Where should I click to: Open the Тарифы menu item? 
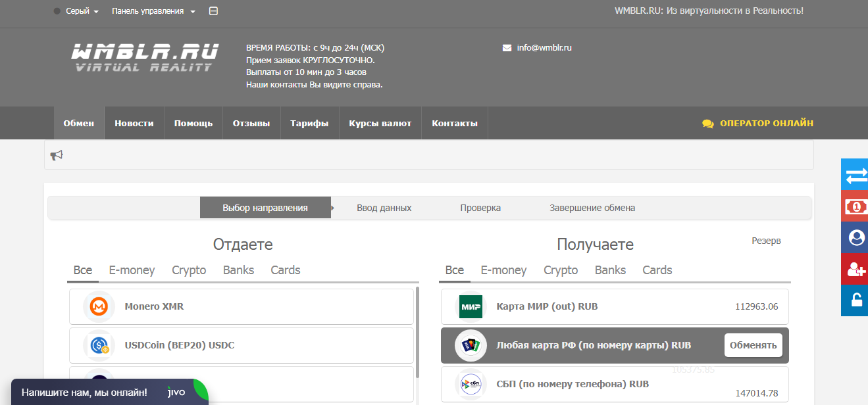[309, 123]
